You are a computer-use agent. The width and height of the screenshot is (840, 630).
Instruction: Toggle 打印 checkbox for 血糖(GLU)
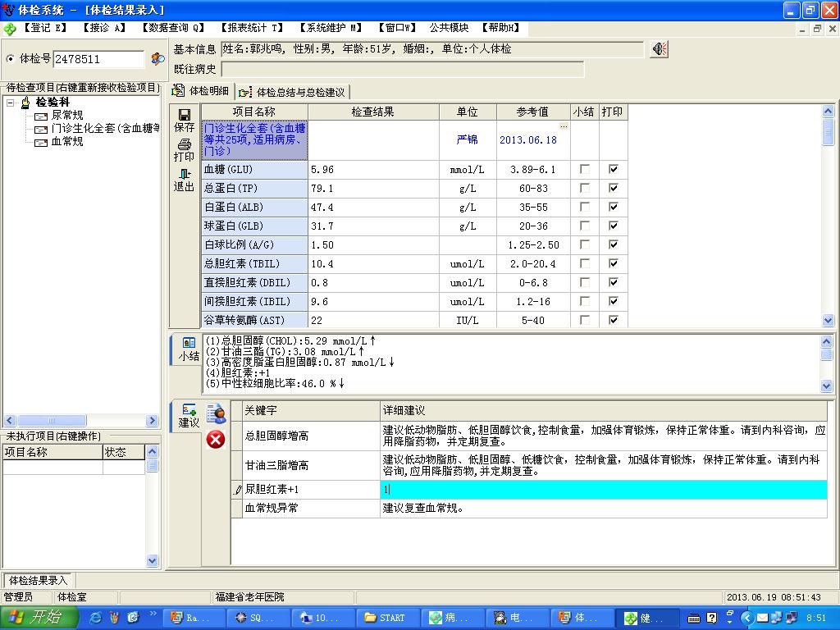tap(614, 169)
